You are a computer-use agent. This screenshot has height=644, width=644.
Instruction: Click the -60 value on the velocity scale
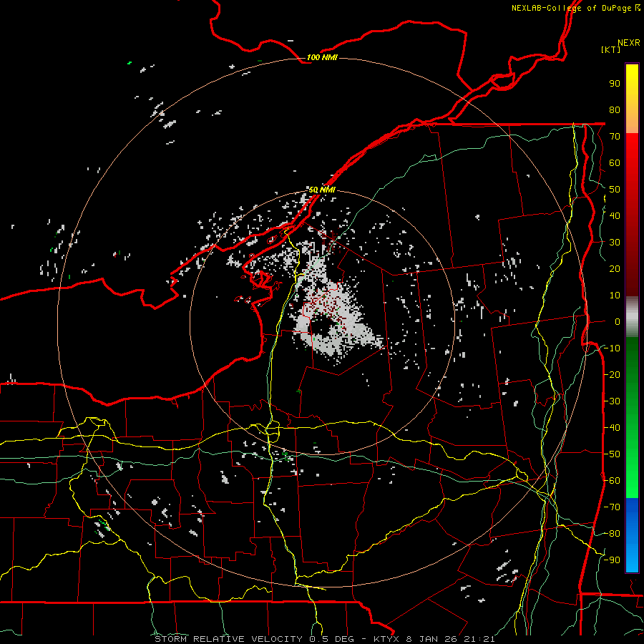click(612, 481)
